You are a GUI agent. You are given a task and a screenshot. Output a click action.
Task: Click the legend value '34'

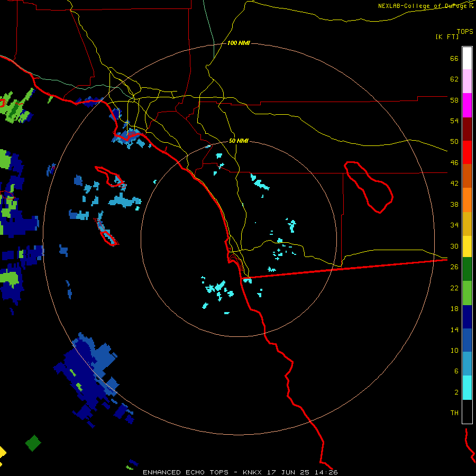click(x=454, y=225)
